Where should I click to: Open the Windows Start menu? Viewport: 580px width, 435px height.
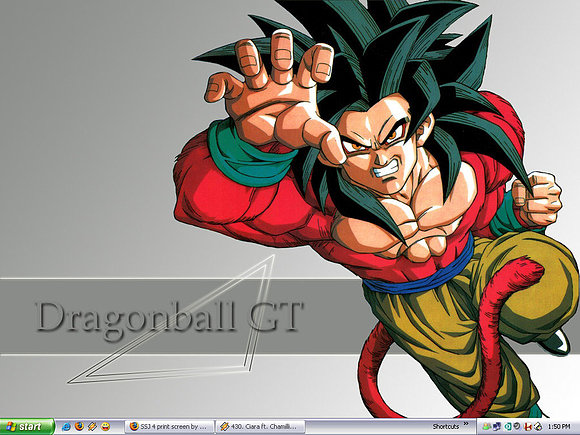pyautogui.click(x=27, y=426)
